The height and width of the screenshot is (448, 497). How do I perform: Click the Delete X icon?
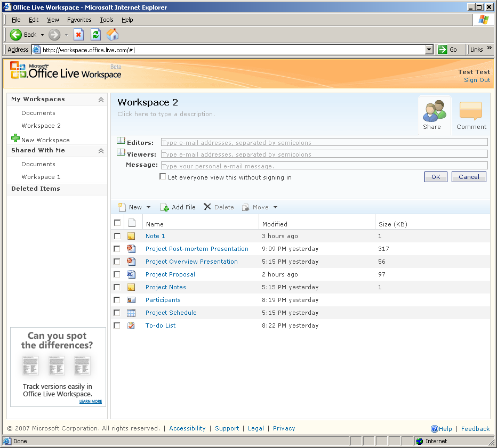pos(207,207)
